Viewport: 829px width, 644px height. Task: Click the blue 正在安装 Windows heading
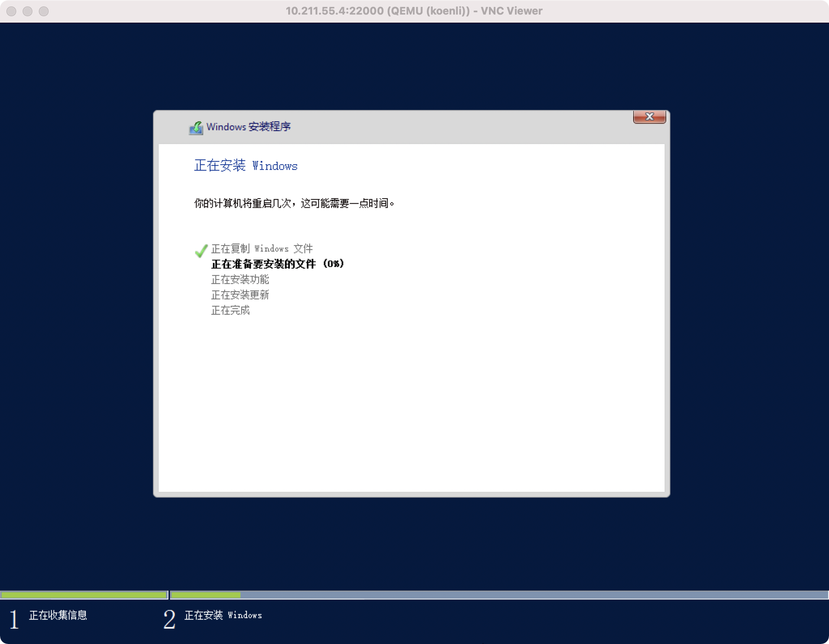point(245,166)
